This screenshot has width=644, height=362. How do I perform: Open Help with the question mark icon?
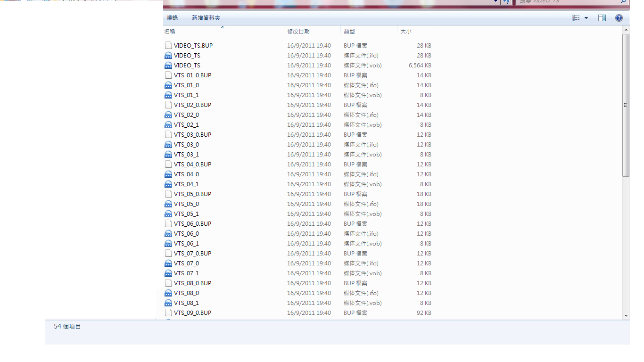[x=619, y=18]
